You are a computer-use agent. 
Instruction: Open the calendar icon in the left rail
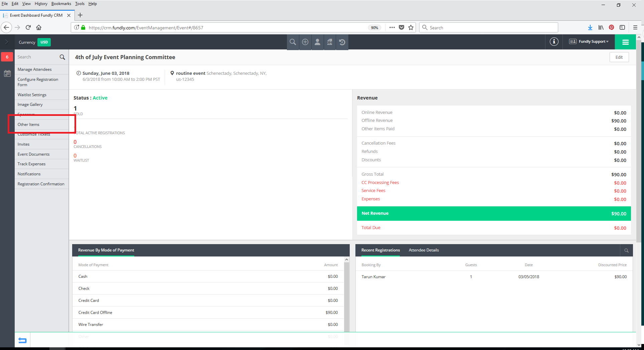[x=7, y=73]
